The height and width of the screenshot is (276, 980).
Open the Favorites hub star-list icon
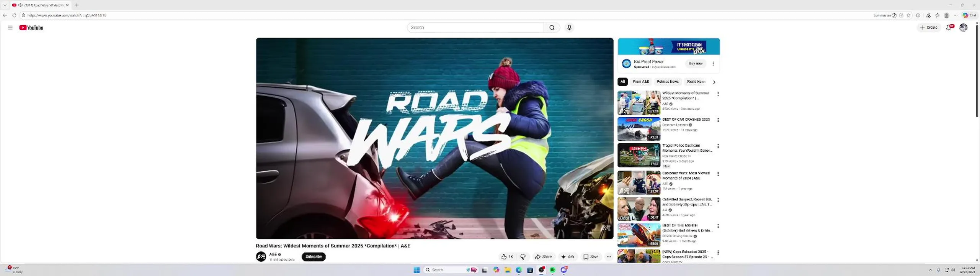coord(937,15)
